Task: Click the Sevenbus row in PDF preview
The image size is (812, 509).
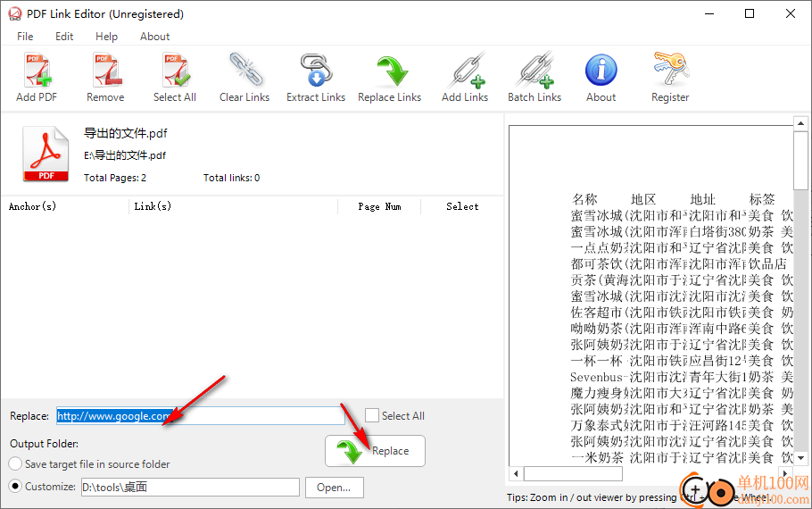Action: [x=681, y=377]
